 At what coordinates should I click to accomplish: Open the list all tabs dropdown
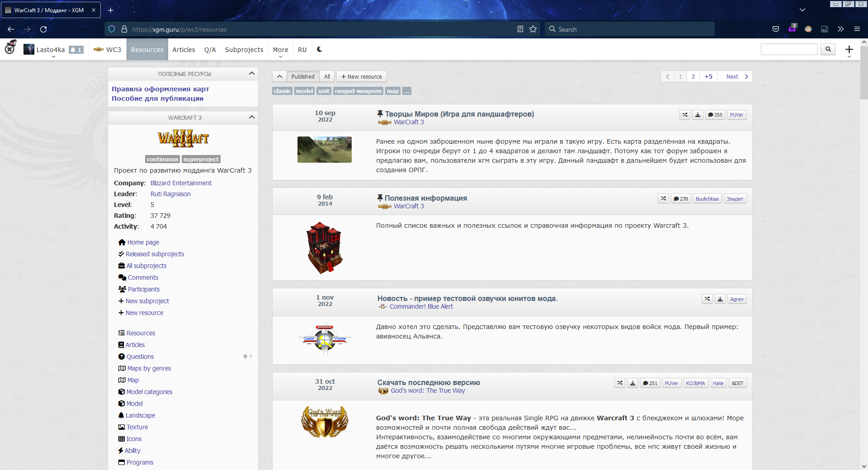[x=802, y=10]
